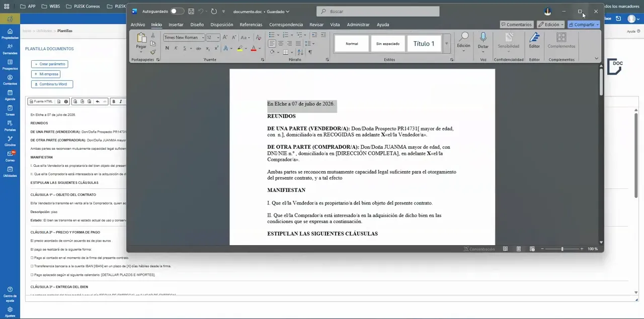The height and width of the screenshot is (319, 644).
Task: Click the center alignment icon
Action: pos(281,44)
